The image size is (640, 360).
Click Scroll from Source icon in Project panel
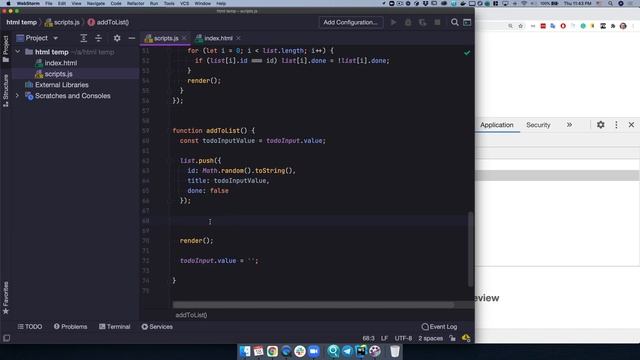pos(84,38)
